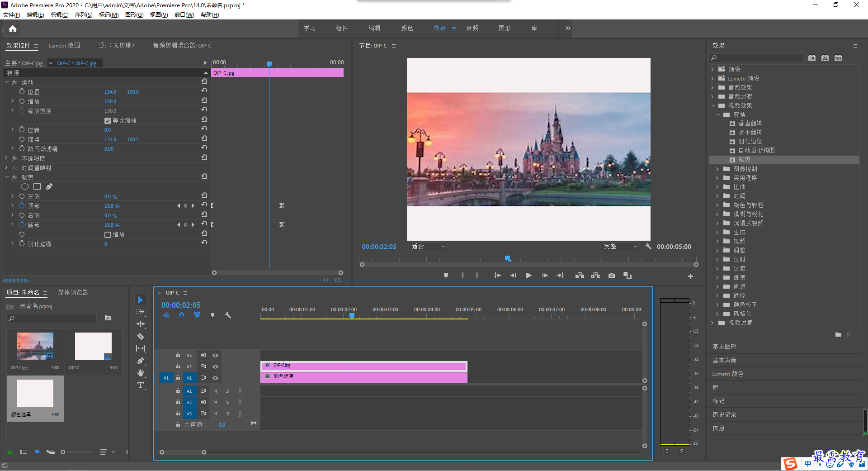Export frame with camera icon
The image size is (868, 471).
pos(612,276)
